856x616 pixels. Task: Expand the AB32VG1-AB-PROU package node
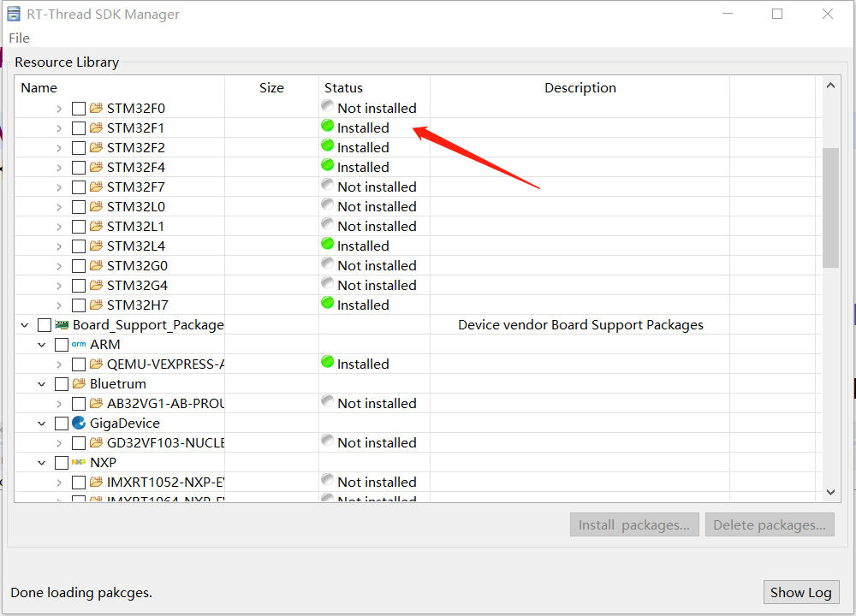[x=59, y=404]
